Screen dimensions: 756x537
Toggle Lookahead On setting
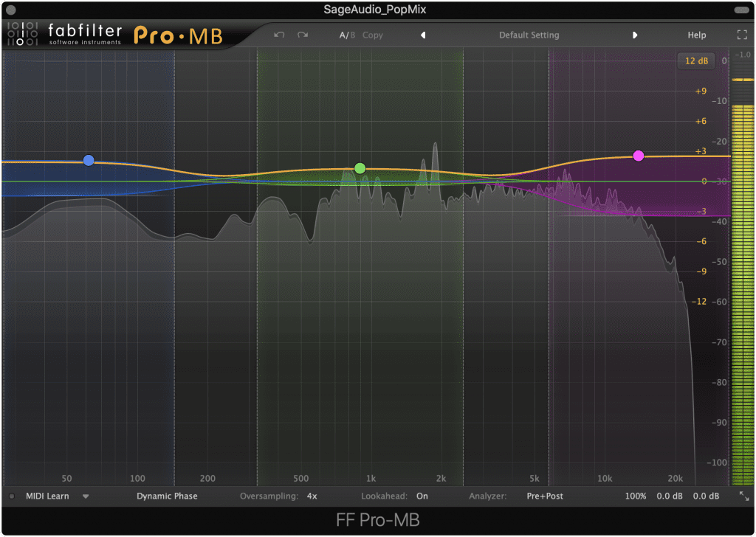tap(422, 496)
